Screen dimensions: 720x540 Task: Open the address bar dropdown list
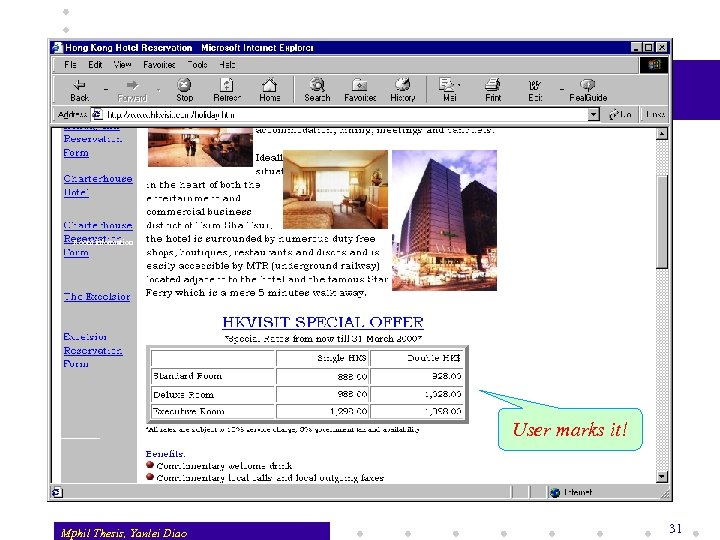(593, 114)
